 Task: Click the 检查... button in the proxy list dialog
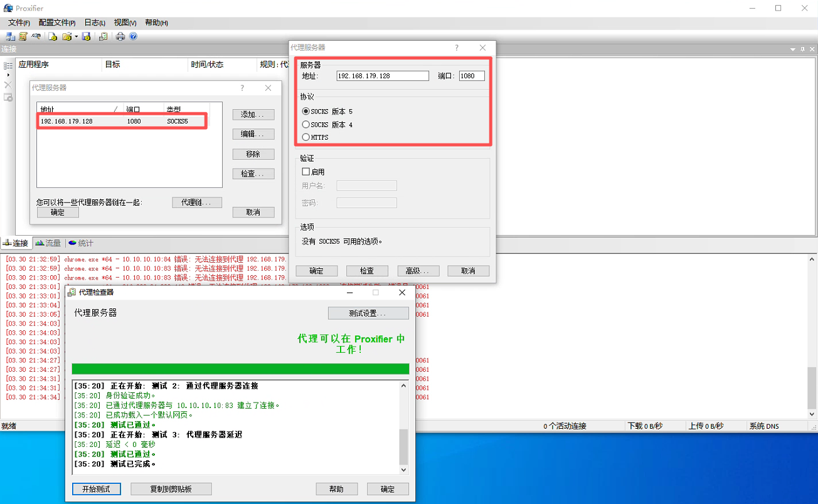click(x=253, y=174)
